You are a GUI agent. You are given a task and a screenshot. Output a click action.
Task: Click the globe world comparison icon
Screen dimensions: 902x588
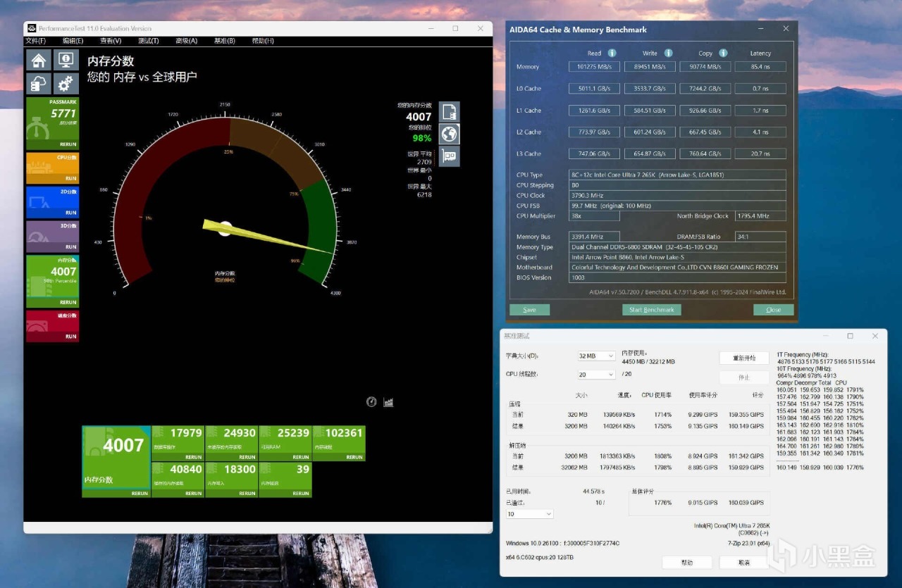449,134
